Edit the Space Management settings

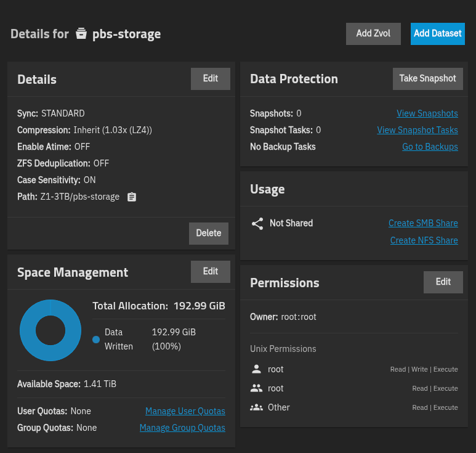[x=211, y=272]
